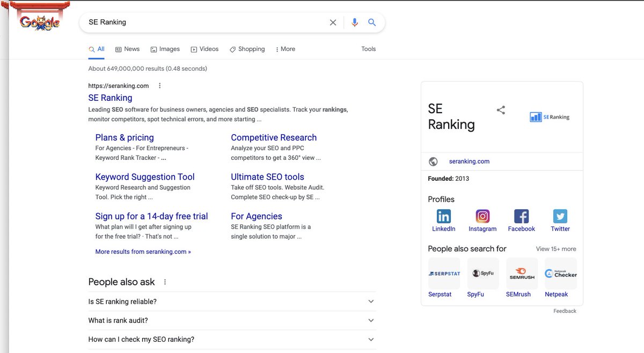
Task: Select the Netpeak Checker logo thumbnail
Action: [561, 274]
